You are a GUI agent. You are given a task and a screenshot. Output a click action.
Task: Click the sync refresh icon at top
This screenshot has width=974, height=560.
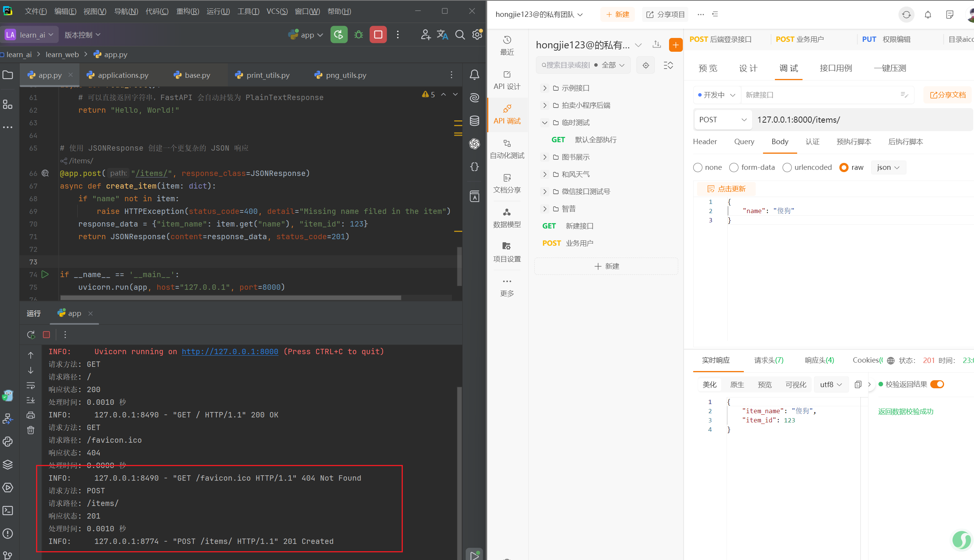[906, 15]
